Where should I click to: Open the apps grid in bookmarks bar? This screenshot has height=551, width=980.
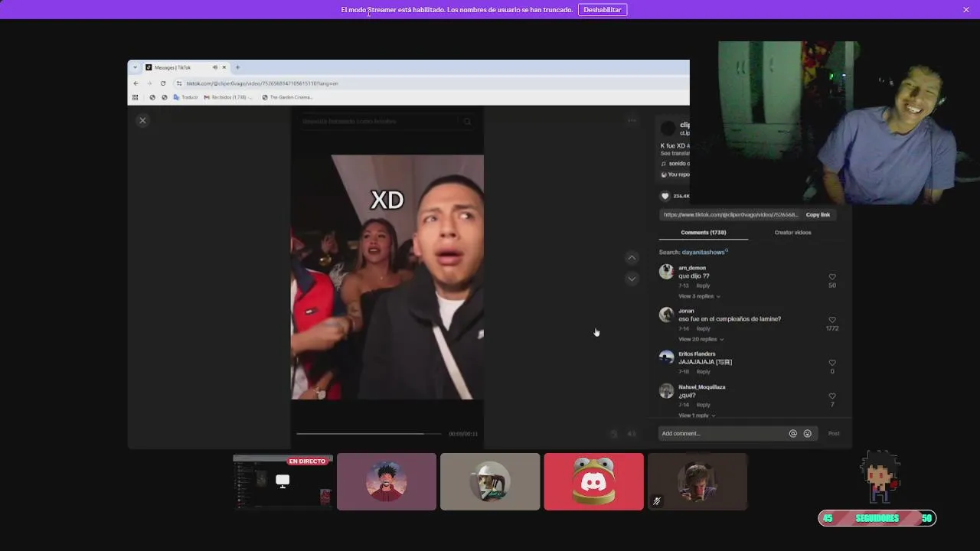[136, 97]
